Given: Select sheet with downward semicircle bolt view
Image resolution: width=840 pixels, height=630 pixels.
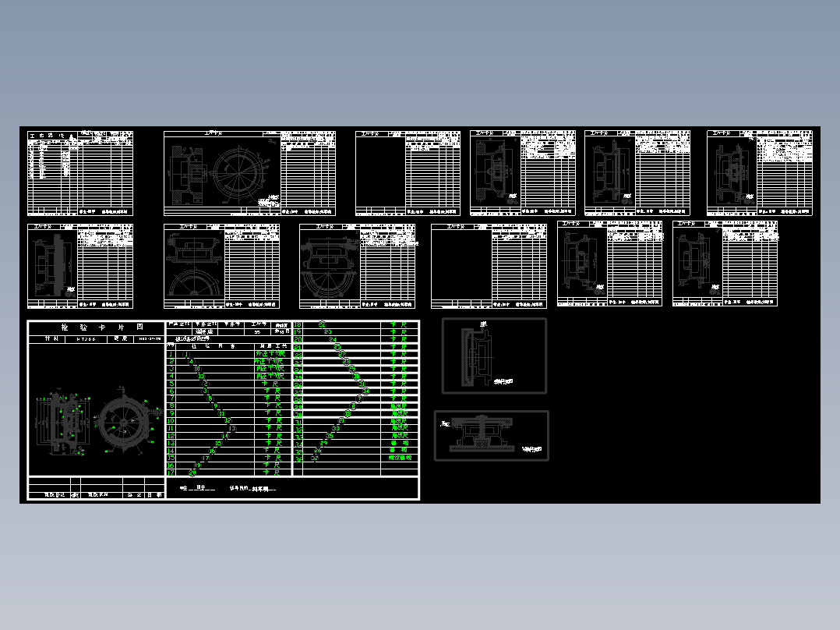Looking at the screenshot, I should coord(358,266).
